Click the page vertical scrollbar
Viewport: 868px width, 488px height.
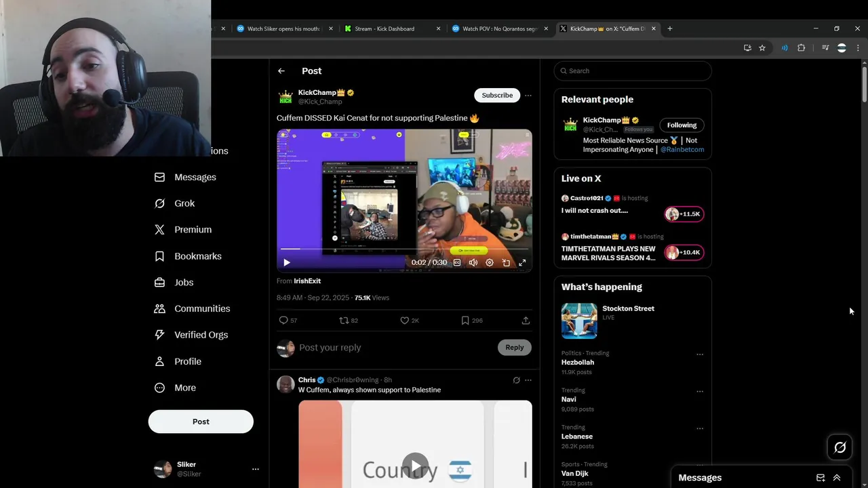click(x=865, y=85)
